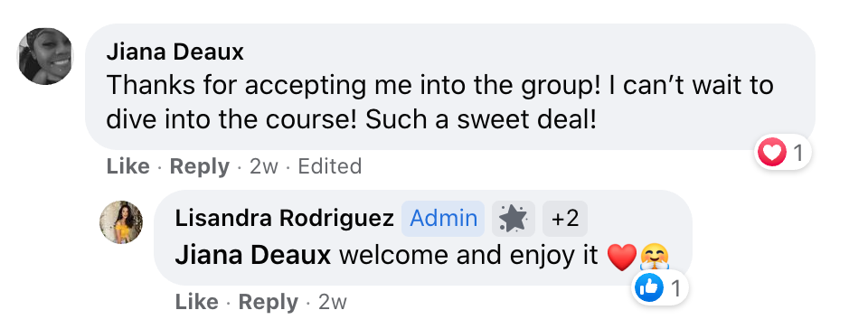The height and width of the screenshot is (329, 868).
Task: Click the red heart emoji in the reply
Action: coord(622,257)
